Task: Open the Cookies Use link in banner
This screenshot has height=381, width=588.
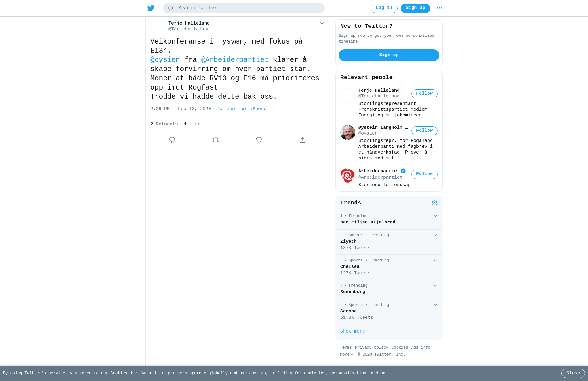Action: click(x=124, y=373)
